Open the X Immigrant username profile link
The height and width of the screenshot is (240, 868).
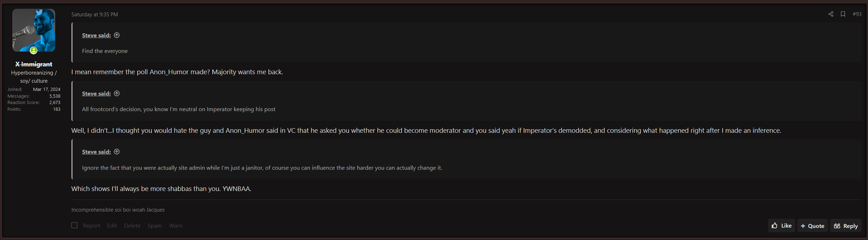(34, 64)
